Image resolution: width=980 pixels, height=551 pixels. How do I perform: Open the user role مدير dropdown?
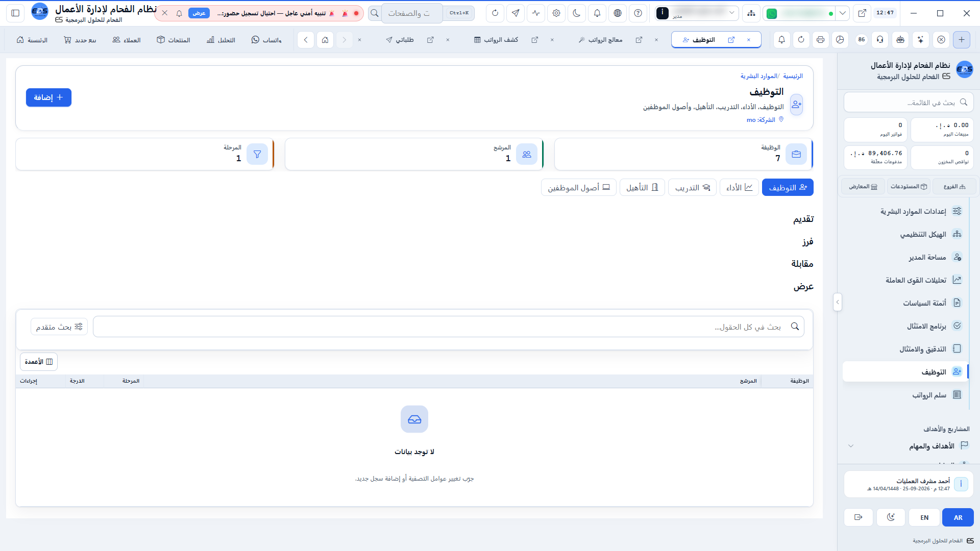(697, 13)
